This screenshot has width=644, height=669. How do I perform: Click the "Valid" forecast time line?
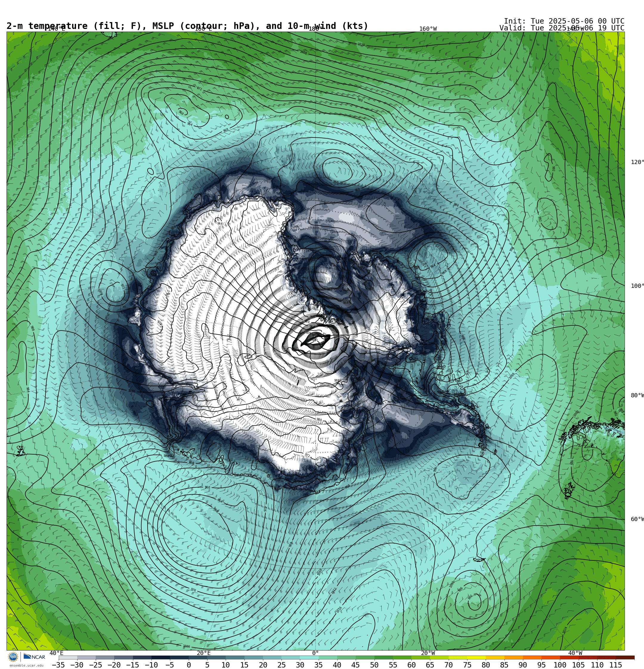pyautogui.click(x=562, y=28)
